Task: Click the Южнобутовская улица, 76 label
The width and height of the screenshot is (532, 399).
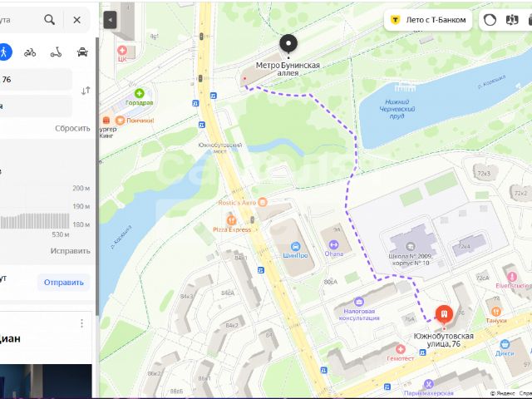Action: click(x=443, y=340)
